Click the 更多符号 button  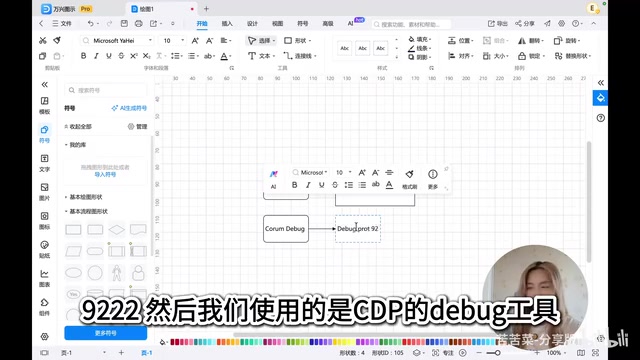tap(106, 333)
